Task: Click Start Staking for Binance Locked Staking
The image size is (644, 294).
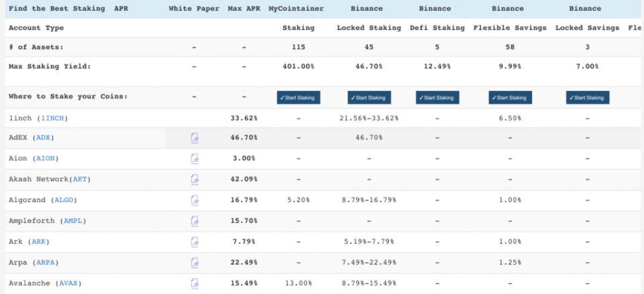Action: (369, 97)
